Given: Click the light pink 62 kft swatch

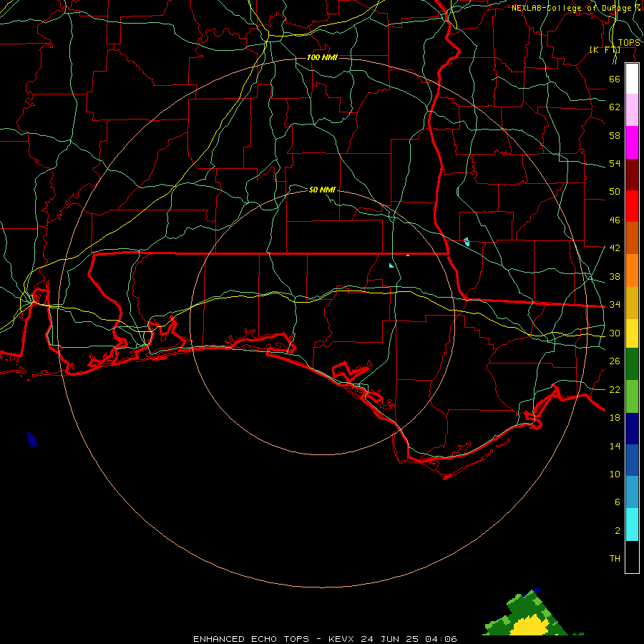Looking at the screenshot, I should pyautogui.click(x=632, y=110).
